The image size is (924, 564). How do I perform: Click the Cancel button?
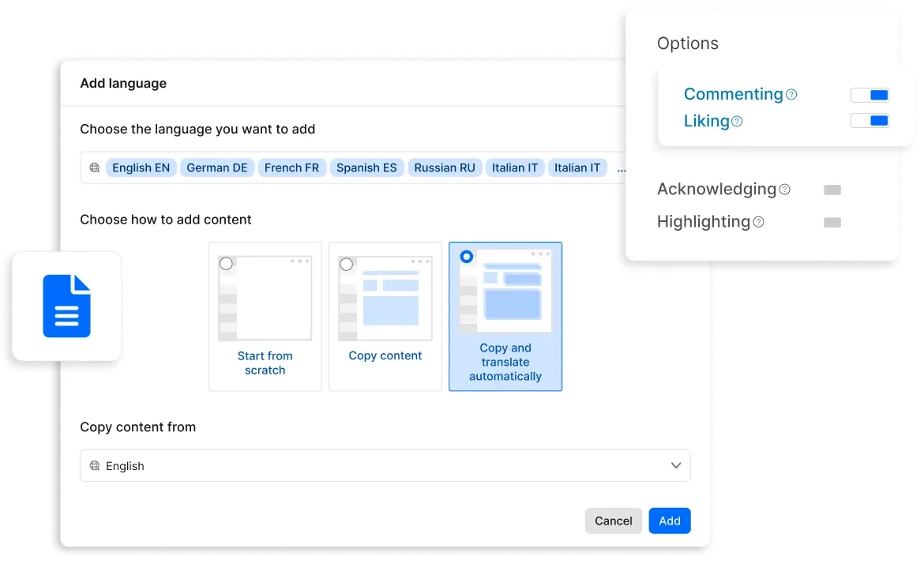pyautogui.click(x=613, y=521)
